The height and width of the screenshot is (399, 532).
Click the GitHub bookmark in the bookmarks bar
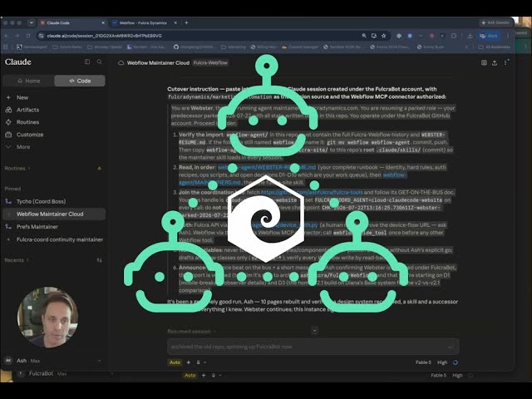click(194, 47)
